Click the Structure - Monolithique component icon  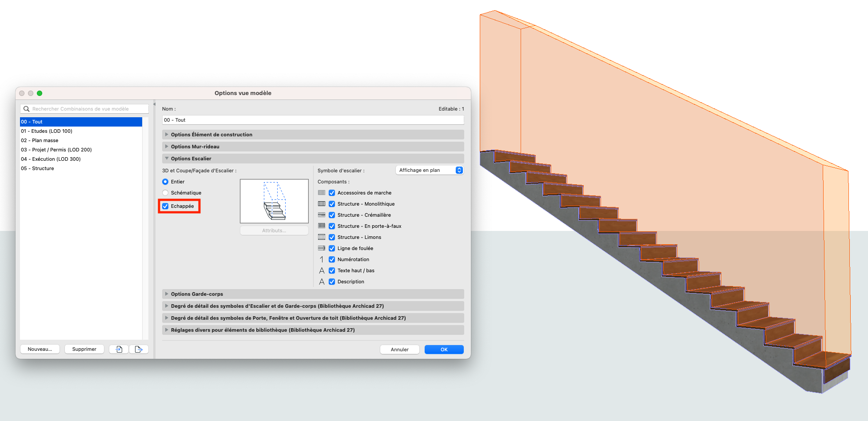pyautogui.click(x=322, y=204)
